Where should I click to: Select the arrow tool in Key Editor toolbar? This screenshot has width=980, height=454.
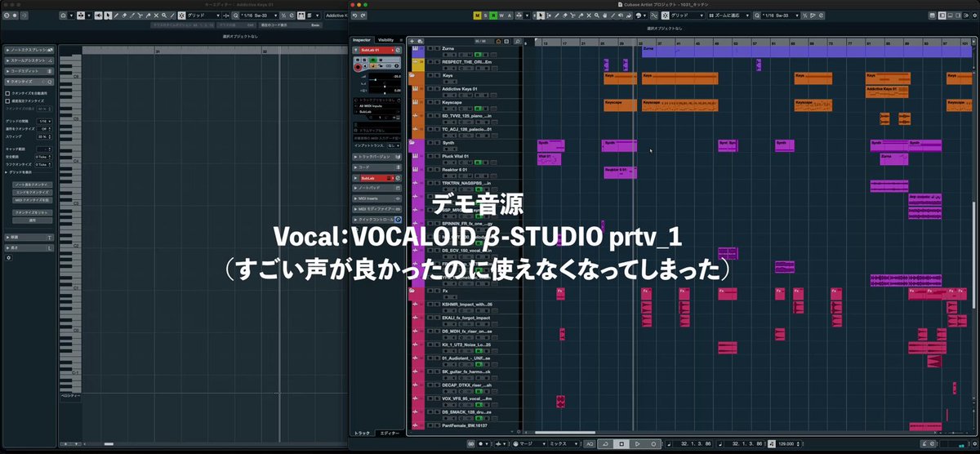coord(109,15)
